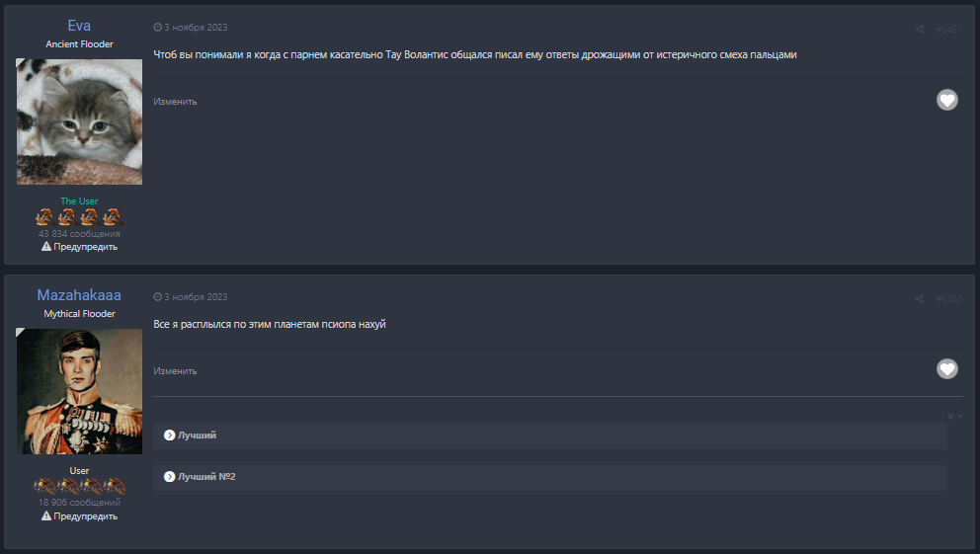Click the share icon on post #5452
The height and width of the screenshot is (554, 980).
coord(919,298)
